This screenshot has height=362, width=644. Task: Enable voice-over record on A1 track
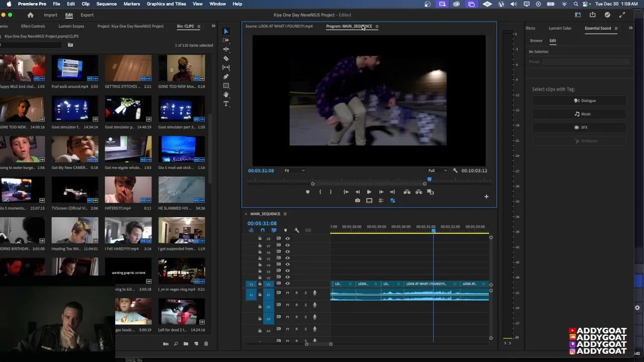click(x=314, y=293)
